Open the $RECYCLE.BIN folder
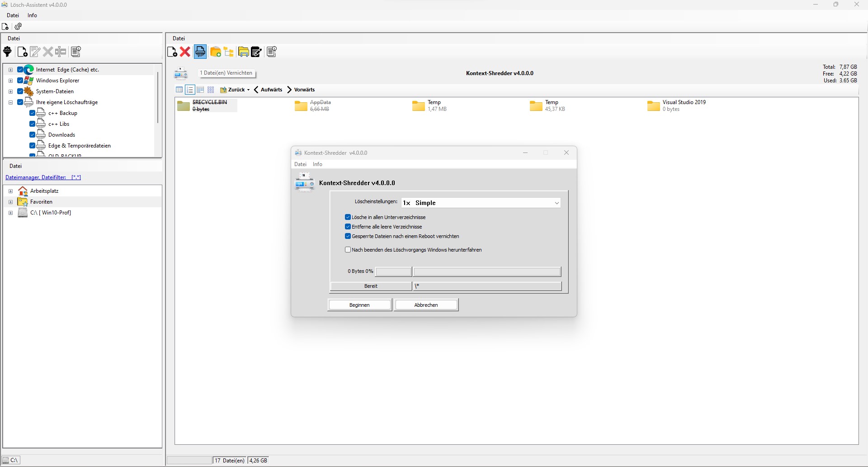 tap(207, 105)
